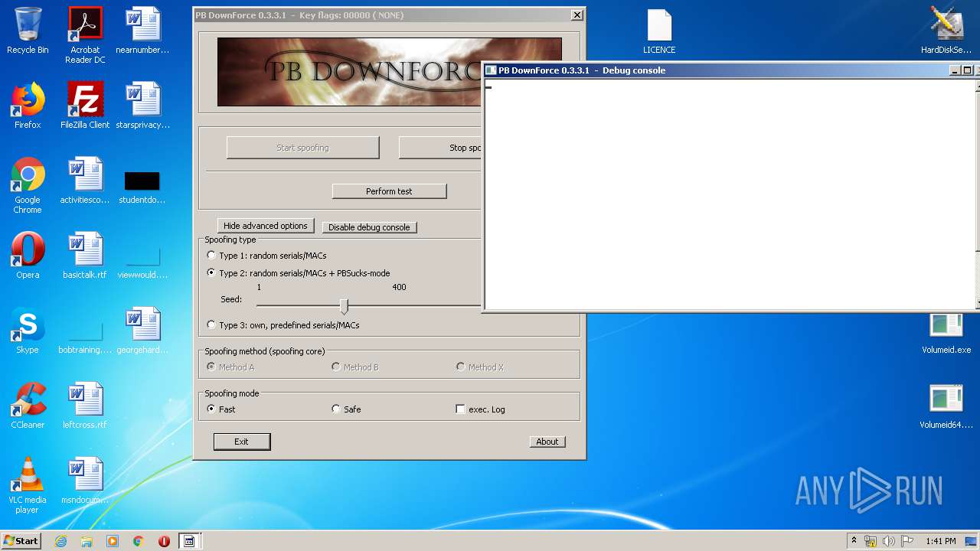Open the Recycle Bin desktop icon
This screenshot has width=980, height=551.
coord(28,31)
